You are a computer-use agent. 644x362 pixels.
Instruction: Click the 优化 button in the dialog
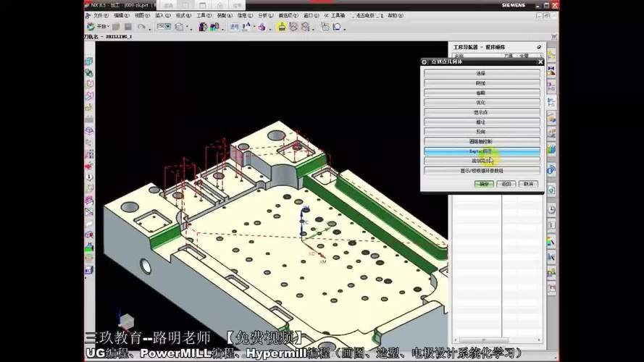tap(482, 103)
